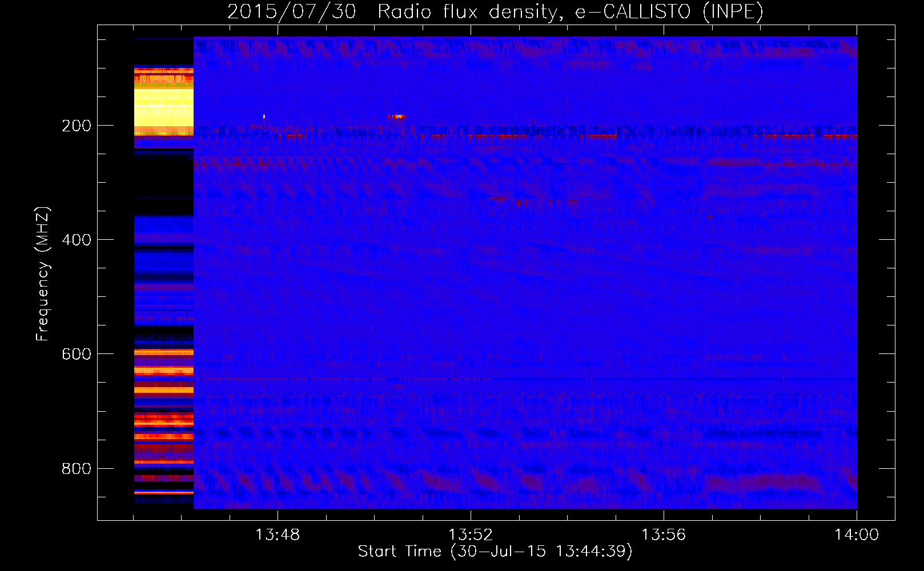Screen dimensions: 924x571
Task: Click the "Frequency (MHZ)" axis label
Action: [42, 274]
